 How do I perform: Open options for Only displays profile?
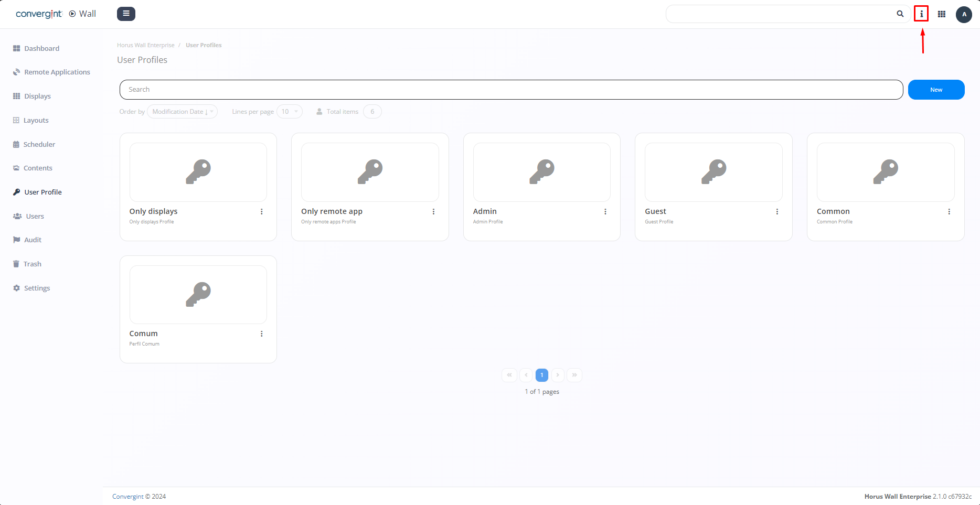click(x=262, y=212)
